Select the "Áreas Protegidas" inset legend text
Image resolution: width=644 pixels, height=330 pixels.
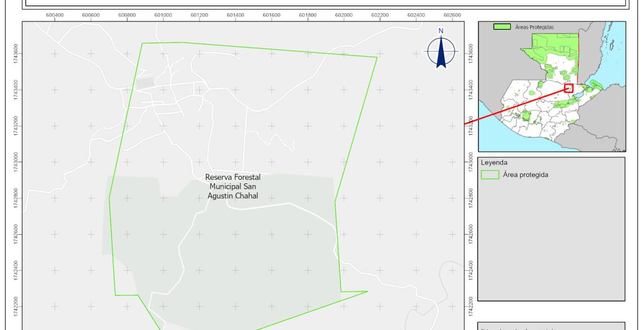[534, 26]
